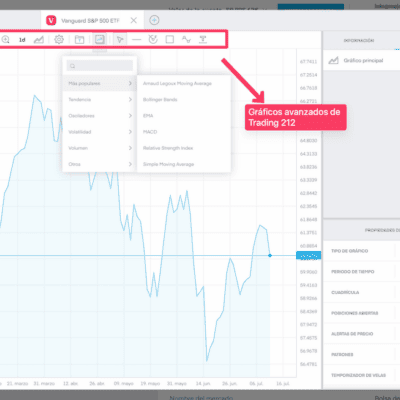Select the rectangle shape tool

170,40
